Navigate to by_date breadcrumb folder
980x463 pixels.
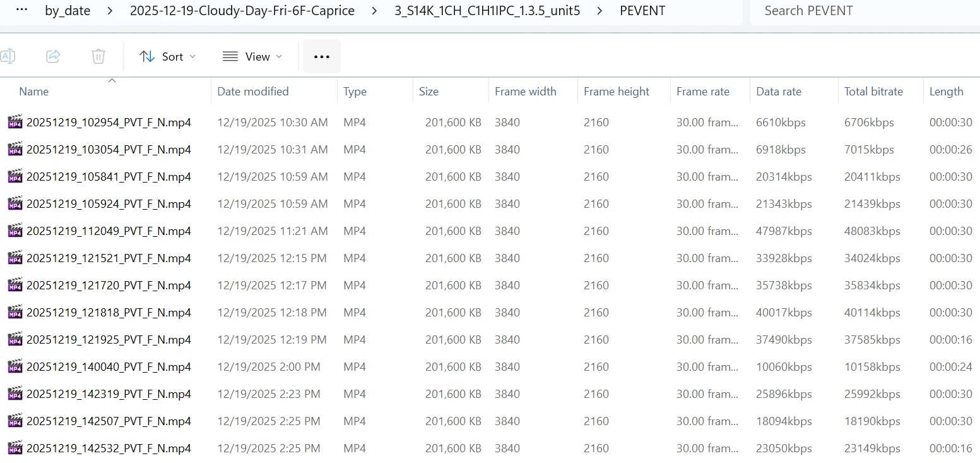[x=68, y=11]
